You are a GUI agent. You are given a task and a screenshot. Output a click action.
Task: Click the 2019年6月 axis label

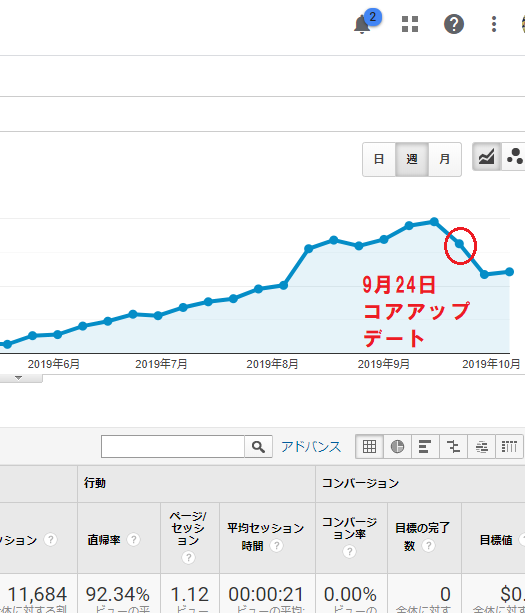point(54,364)
